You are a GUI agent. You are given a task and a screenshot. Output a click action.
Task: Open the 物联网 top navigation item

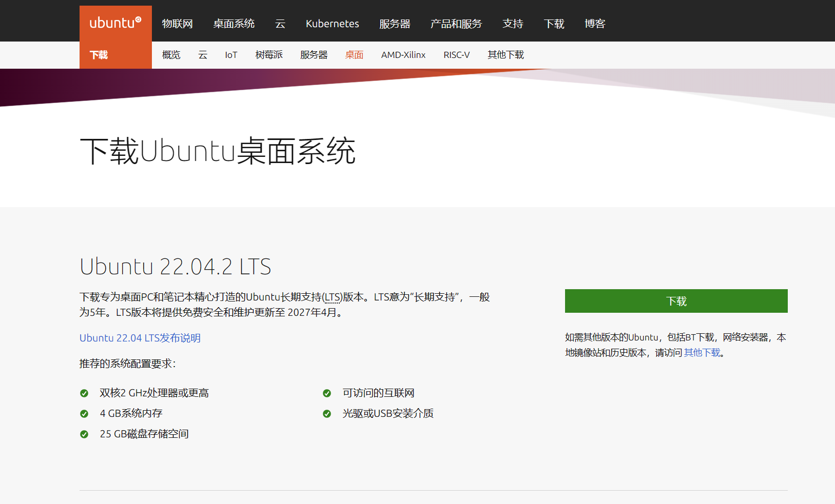(177, 24)
